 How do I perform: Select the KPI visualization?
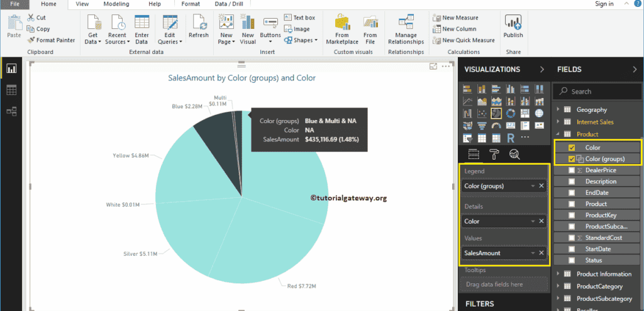coord(539,126)
